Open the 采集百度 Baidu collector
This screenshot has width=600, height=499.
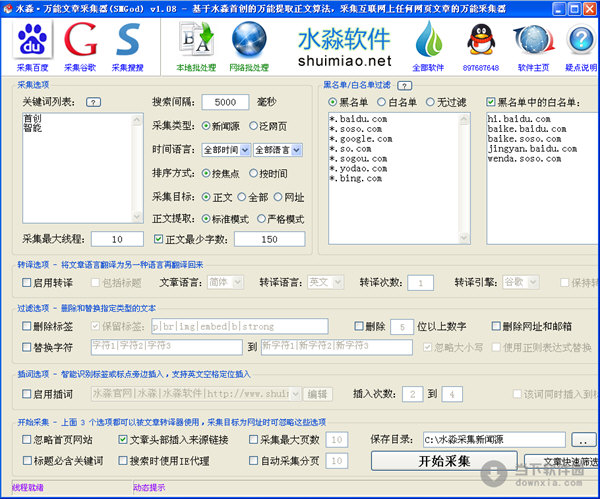tap(33, 46)
